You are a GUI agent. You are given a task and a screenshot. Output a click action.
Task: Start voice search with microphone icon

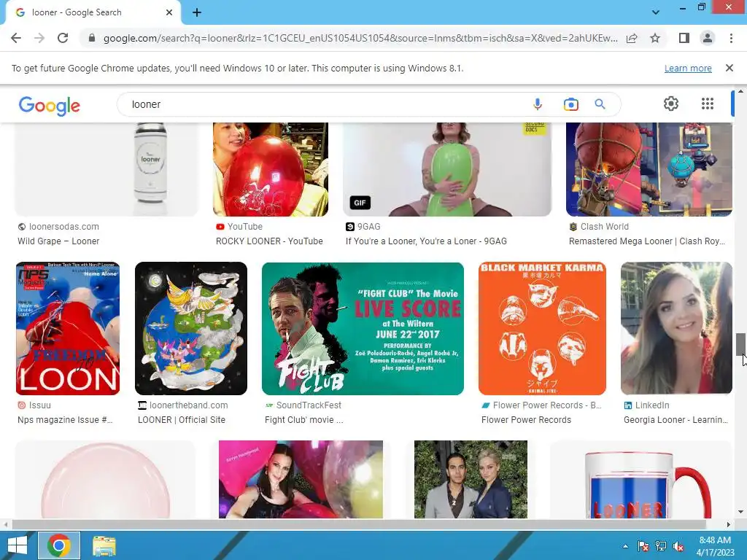pos(538,104)
